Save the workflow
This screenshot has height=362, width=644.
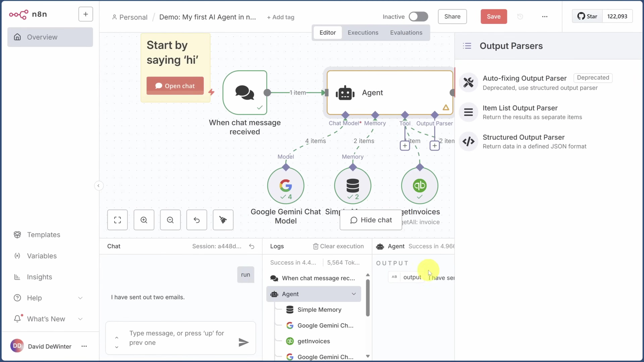[x=494, y=16]
